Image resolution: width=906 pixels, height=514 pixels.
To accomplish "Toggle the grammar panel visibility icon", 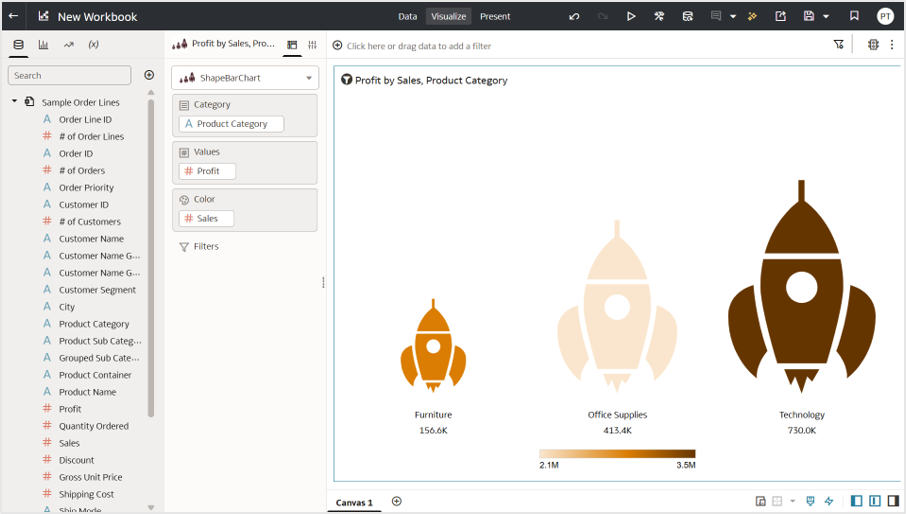I will (x=875, y=501).
